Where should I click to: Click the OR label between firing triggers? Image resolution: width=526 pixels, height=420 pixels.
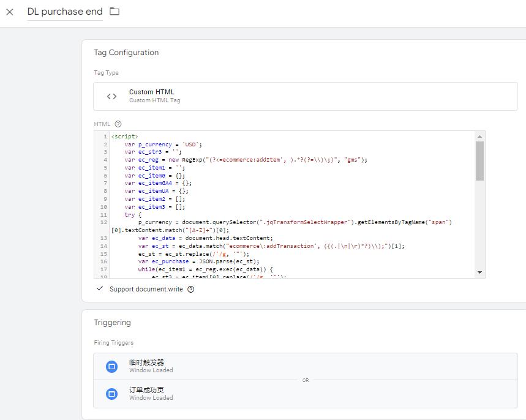click(304, 380)
